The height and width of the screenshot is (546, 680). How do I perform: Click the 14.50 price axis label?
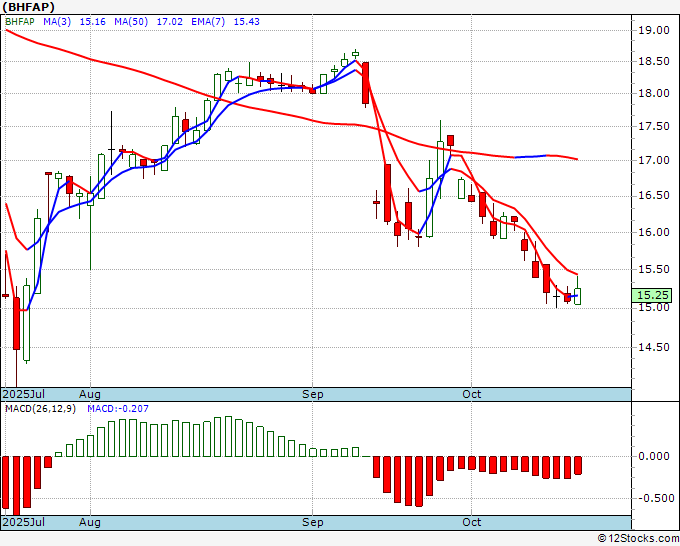point(654,347)
